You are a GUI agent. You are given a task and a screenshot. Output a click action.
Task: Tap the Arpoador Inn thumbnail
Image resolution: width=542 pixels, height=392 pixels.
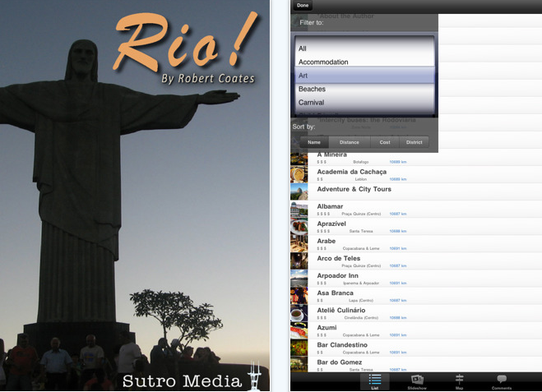[x=299, y=278]
